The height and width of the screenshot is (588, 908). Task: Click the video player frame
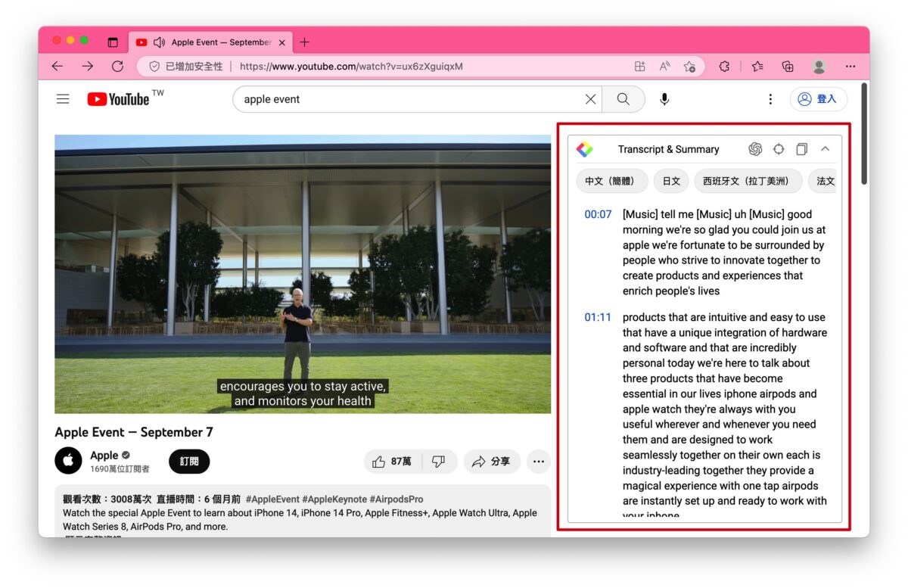click(x=303, y=274)
